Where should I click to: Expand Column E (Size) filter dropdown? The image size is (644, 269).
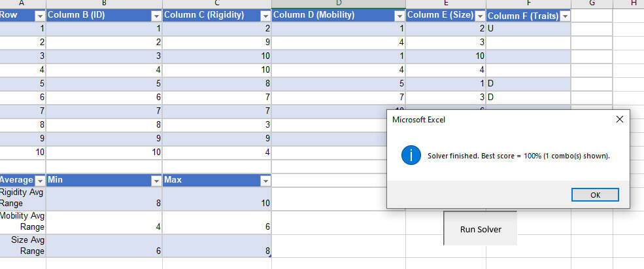tap(479, 16)
